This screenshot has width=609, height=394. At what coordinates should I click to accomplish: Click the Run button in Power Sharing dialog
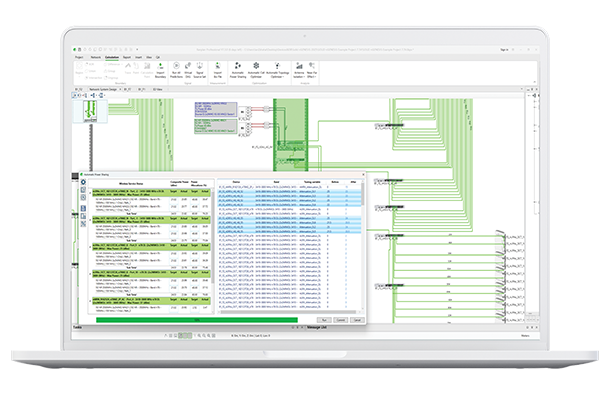click(324, 320)
